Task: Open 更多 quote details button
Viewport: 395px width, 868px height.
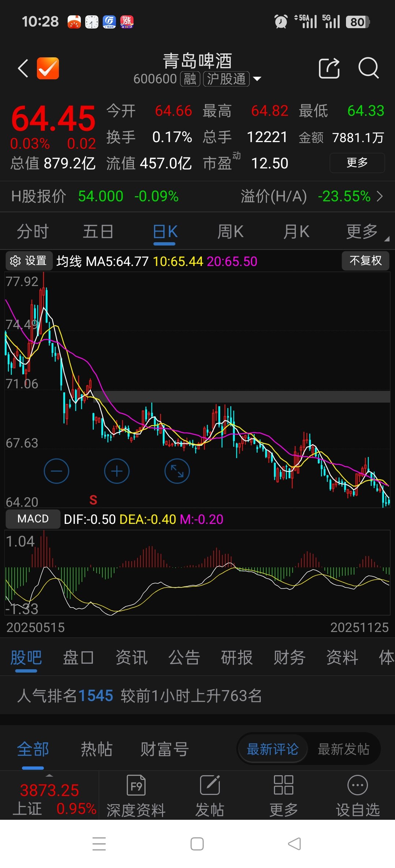Action: pos(357,163)
